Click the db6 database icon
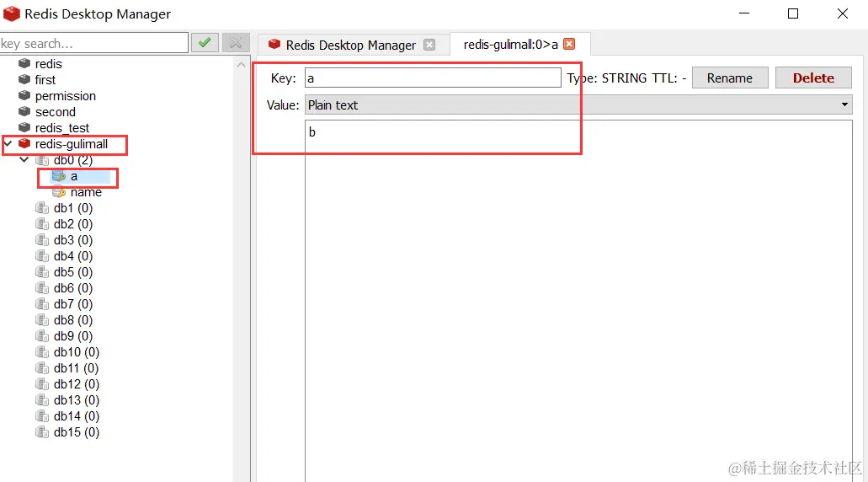 (x=42, y=289)
